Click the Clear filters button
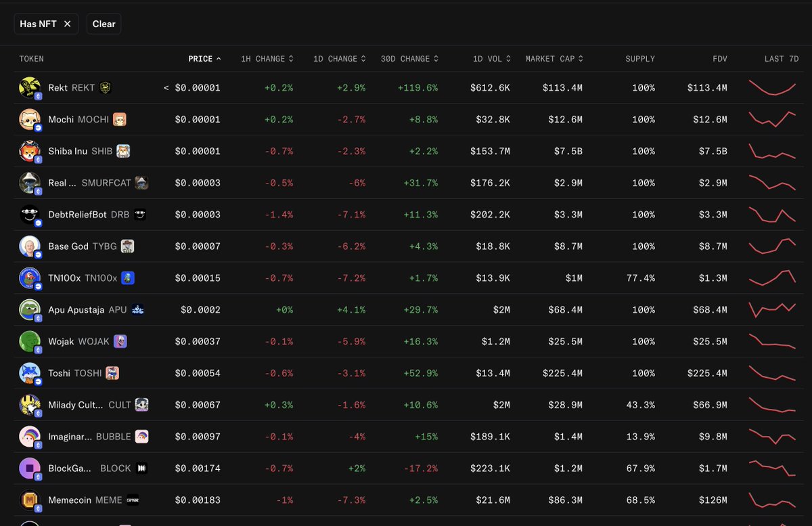 [x=104, y=24]
